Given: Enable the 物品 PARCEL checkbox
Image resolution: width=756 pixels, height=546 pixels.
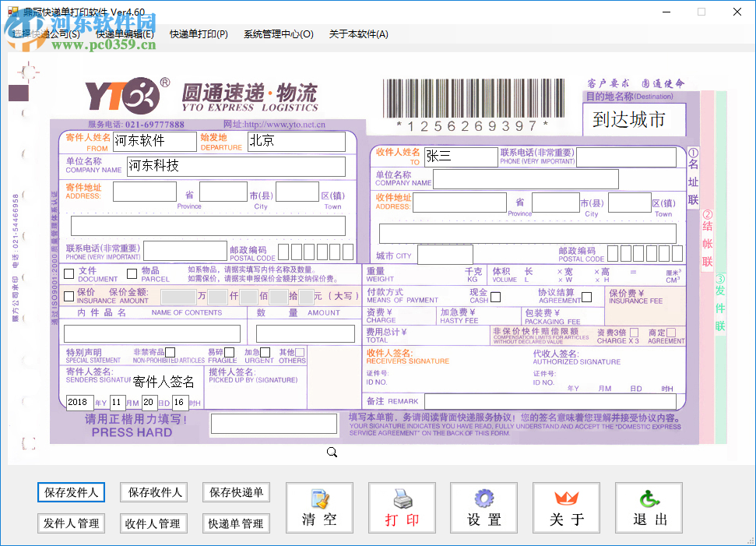Looking at the screenshot, I should coord(132,273).
